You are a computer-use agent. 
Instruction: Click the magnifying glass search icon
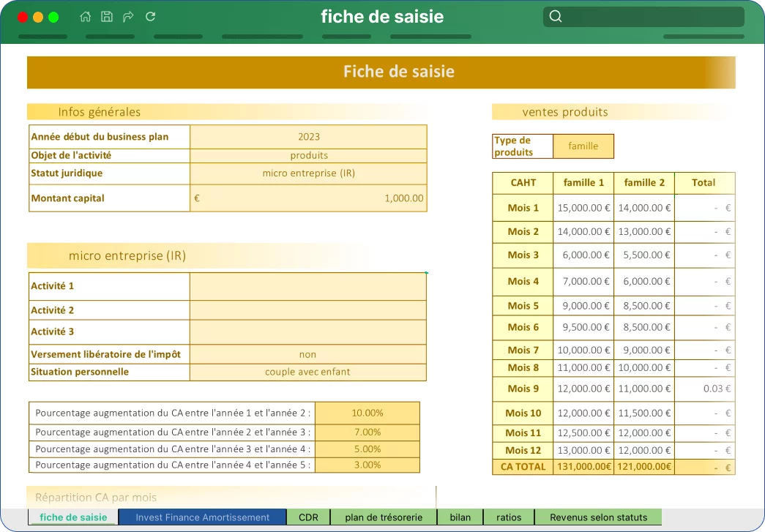pos(556,17)
